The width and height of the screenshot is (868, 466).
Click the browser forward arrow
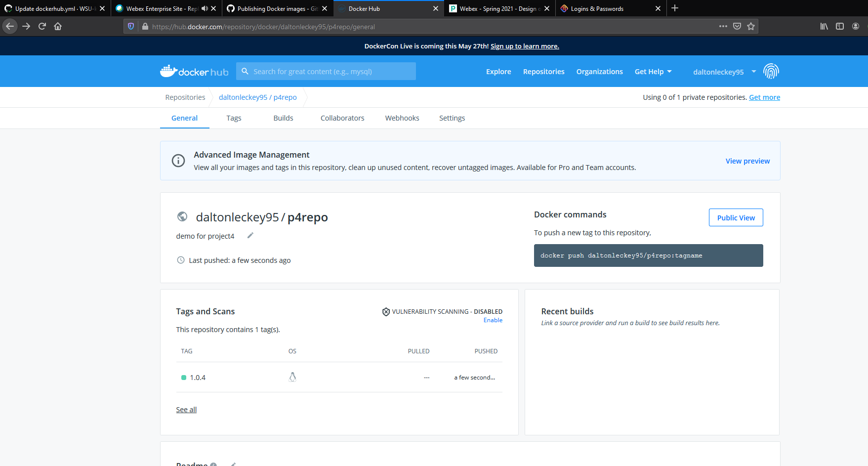pyautogui.click(x=26, y=26)
